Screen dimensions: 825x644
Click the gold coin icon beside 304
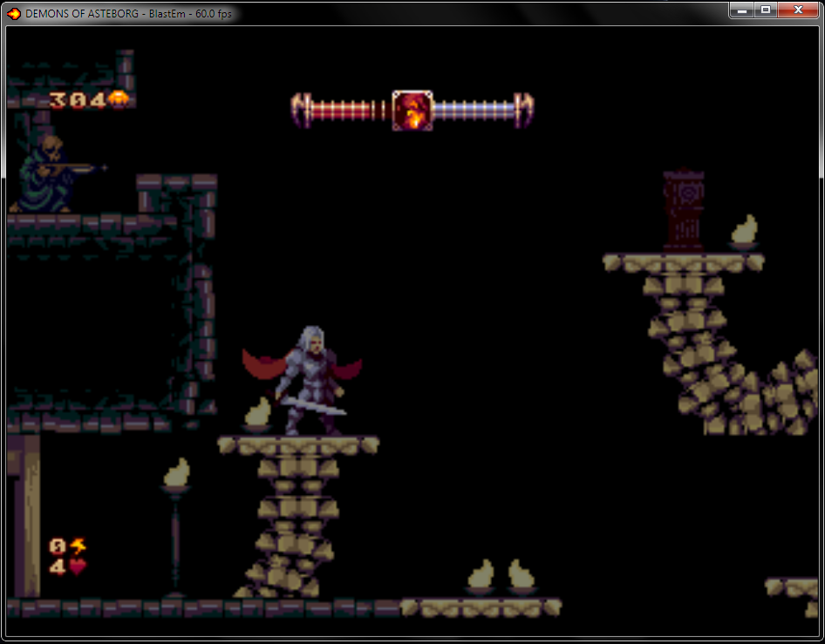[118, 99]
